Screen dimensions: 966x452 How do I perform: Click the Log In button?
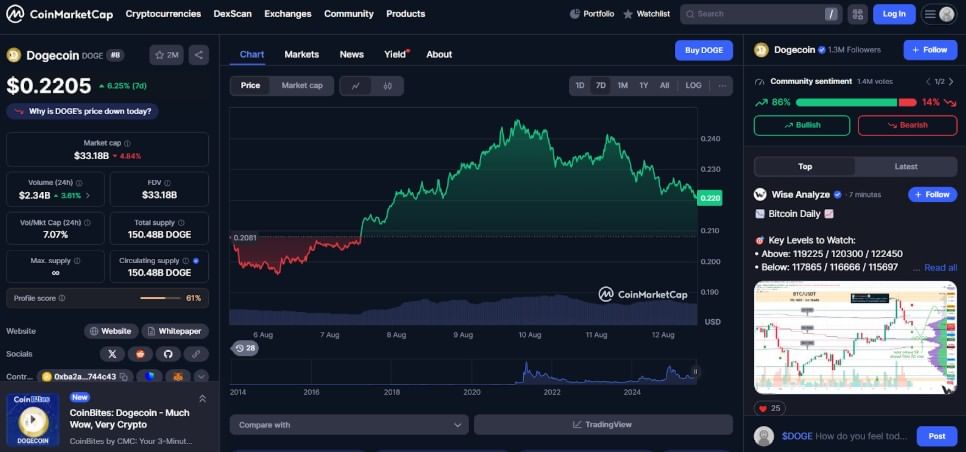[x=894, y=14]
